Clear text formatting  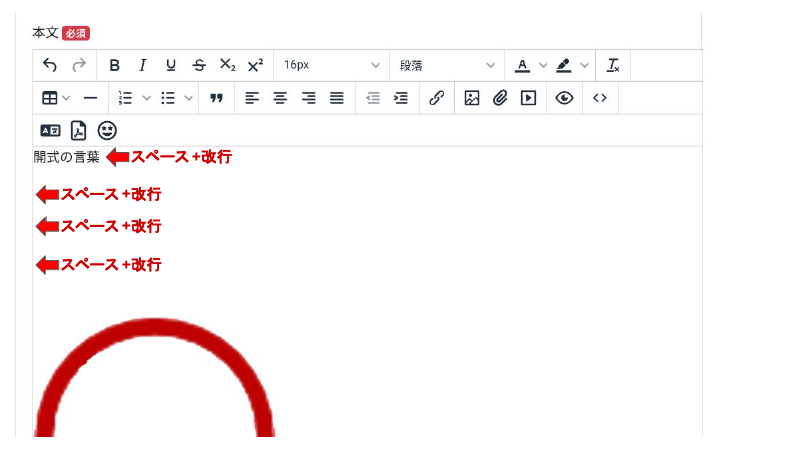click(x=613, y=65)
